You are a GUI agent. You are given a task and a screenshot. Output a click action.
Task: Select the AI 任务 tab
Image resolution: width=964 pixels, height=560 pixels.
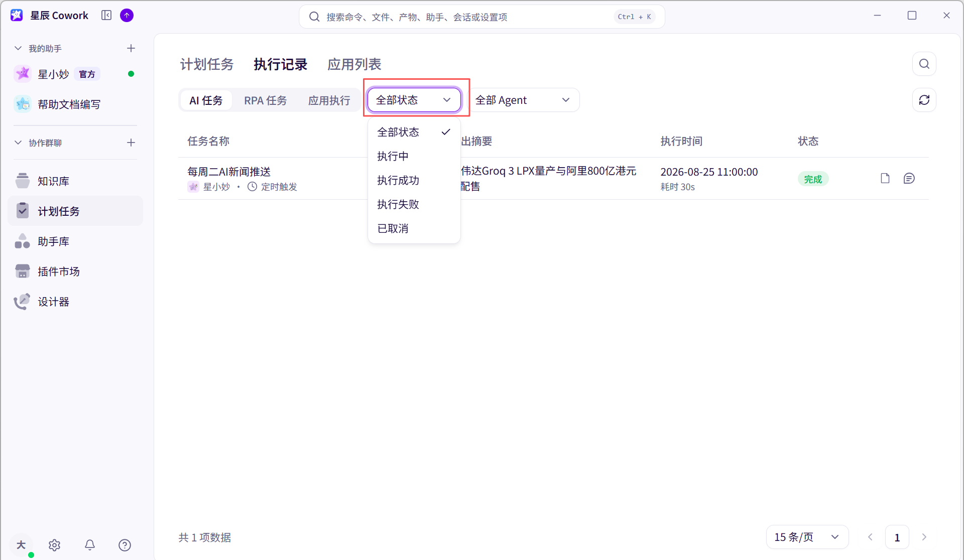pos(206,100)
